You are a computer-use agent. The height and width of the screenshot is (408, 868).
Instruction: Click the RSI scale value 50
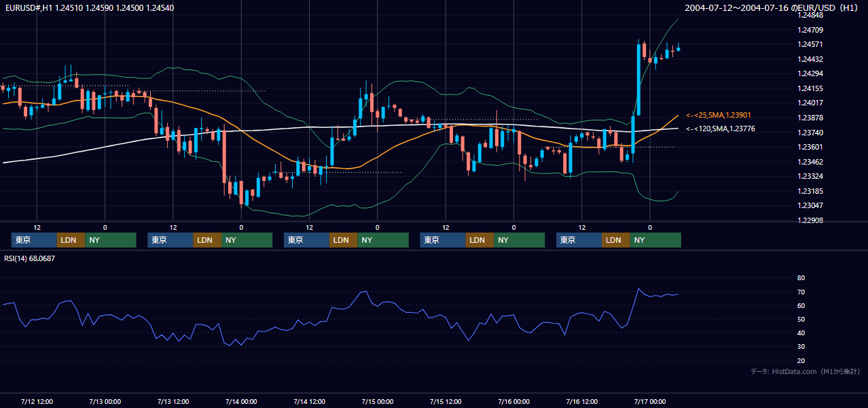coord(801,319)
